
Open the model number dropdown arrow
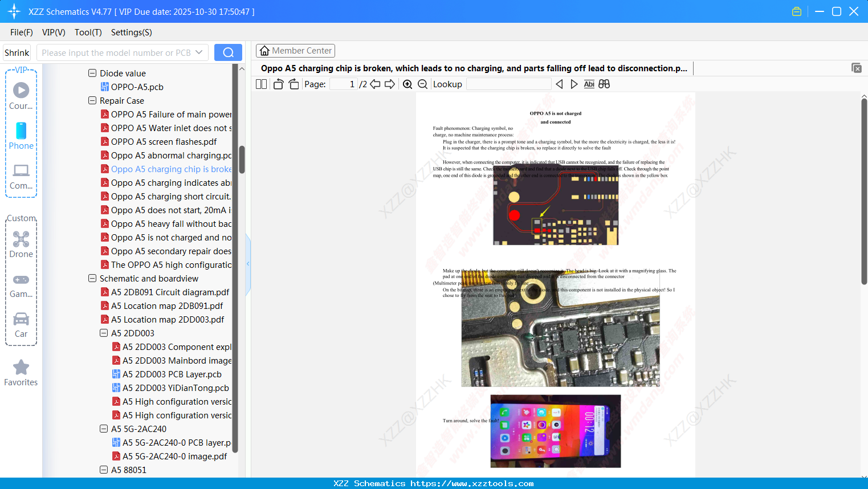199,52
